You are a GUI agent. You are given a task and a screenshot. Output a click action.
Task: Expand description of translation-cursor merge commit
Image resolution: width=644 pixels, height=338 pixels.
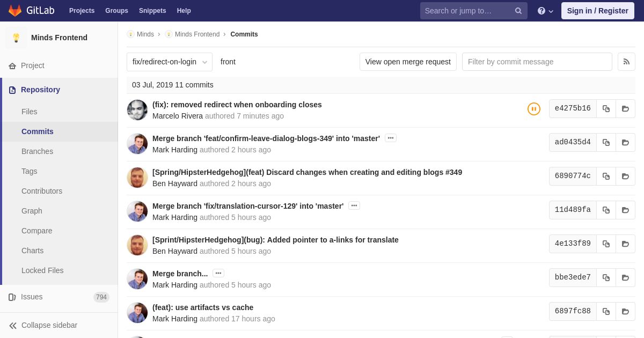[x=354, y=205]
